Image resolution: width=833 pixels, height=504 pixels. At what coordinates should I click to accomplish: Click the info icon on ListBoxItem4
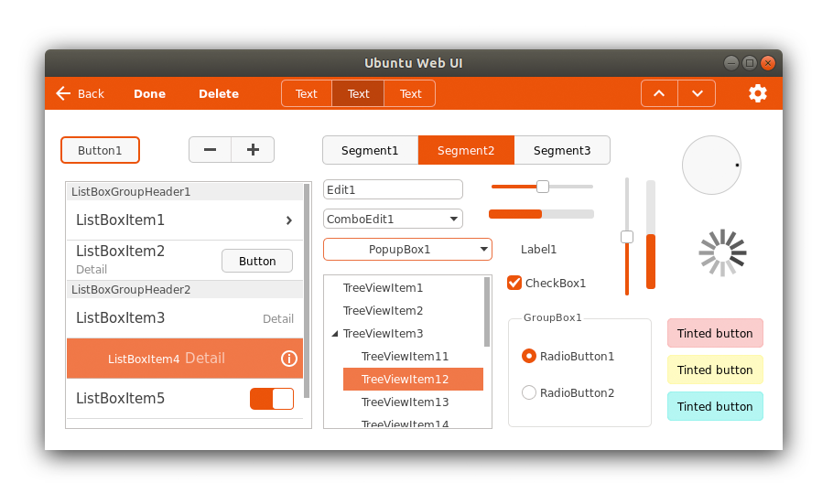click(289, 359)
